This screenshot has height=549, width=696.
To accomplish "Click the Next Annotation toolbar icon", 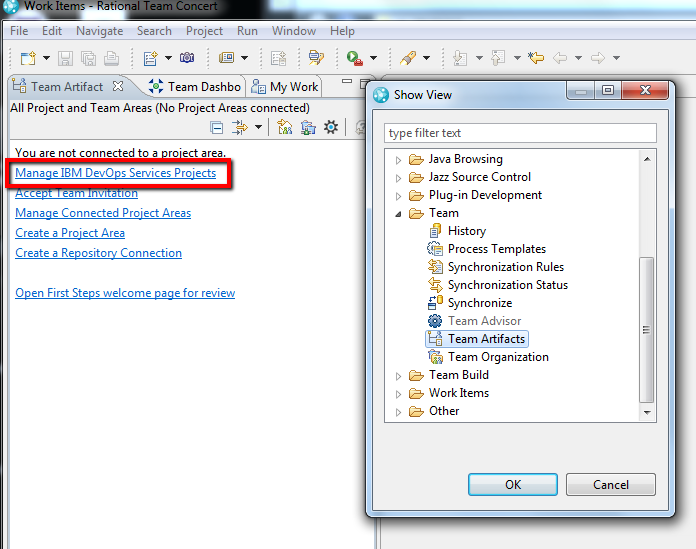I will (x=460, y=58).
